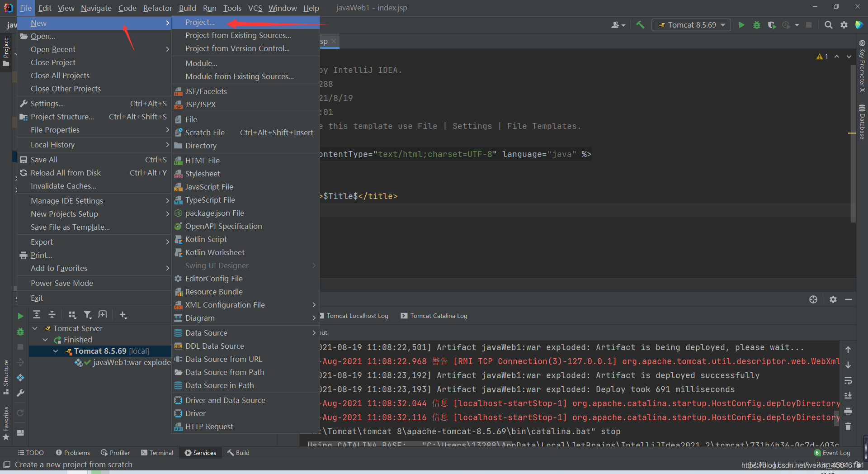Click Project Structure... menu entry
This screenshot has width=868, height=474.
pos(94,117)
